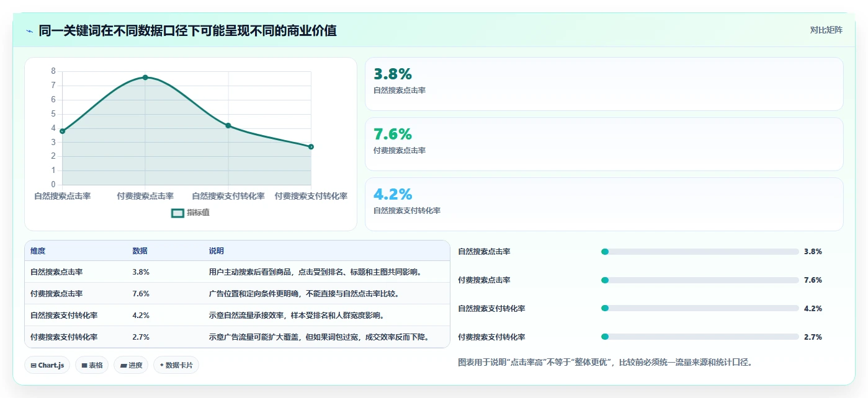Click the 对比矩阵 label in the header

click(826, 30)
